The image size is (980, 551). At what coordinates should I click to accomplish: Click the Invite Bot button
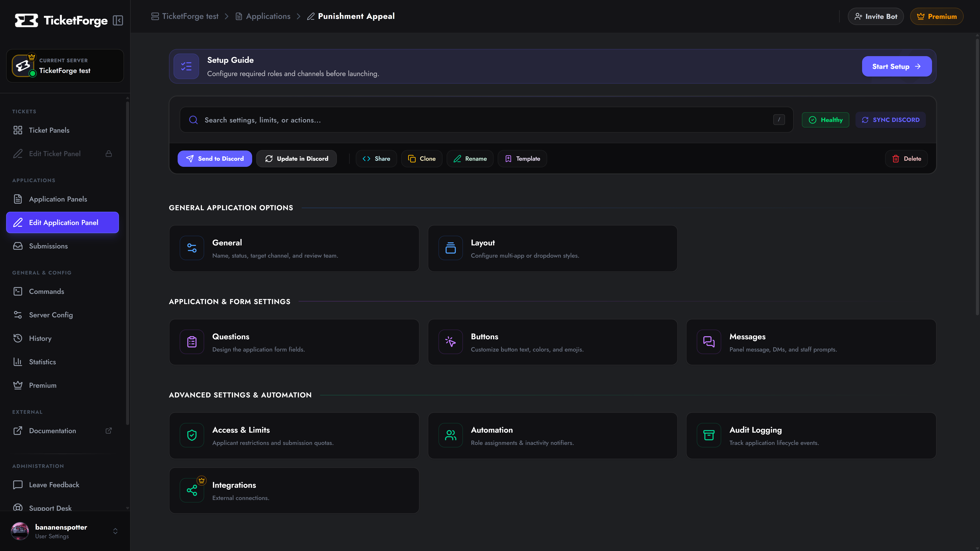point(875,16)
